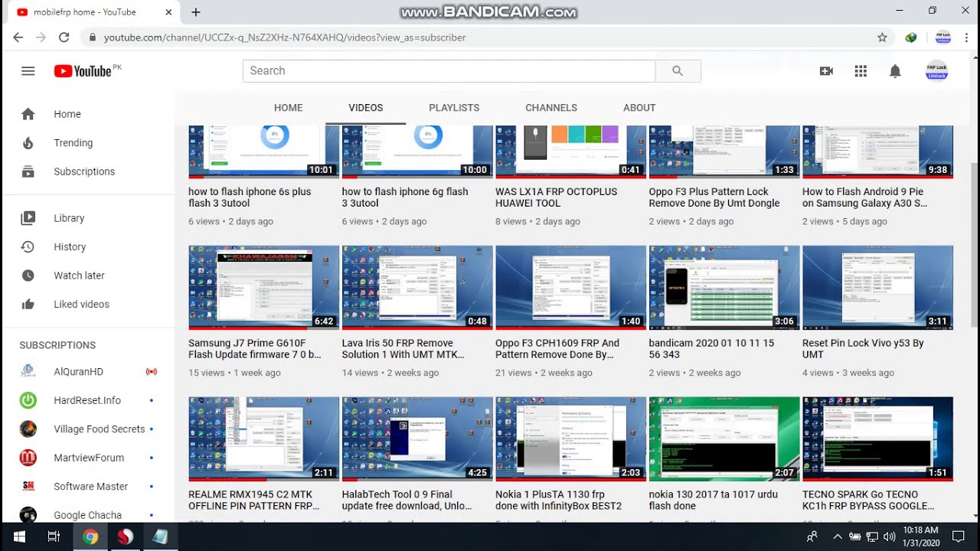Open the red Bandicam taskbar icon

tap(126, 537)
